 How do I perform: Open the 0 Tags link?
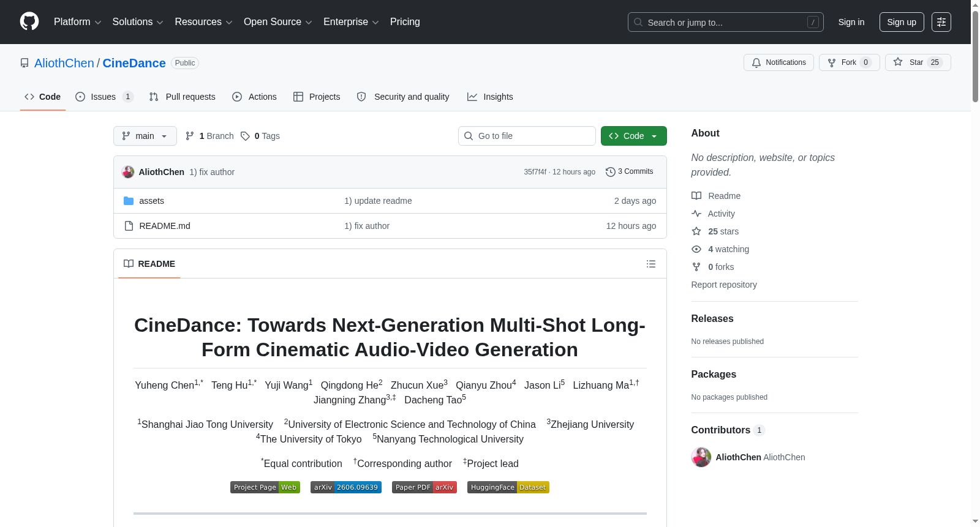click(x=260, y=136)
